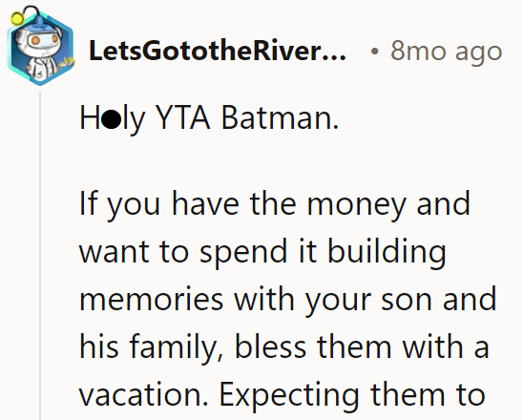The width and height of the screenshot is (523, 420).
Task: Click the line 'memories with your son and'
Action: 288,300
